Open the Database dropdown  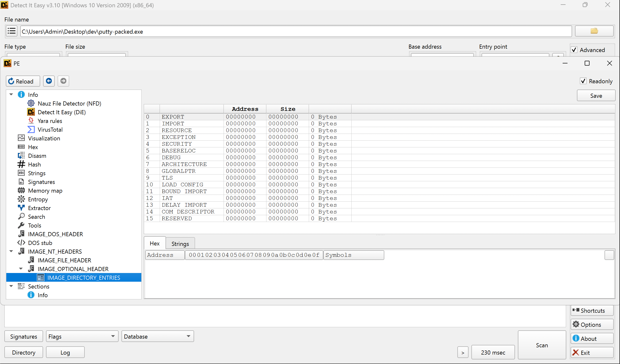(x=158, y=336)
